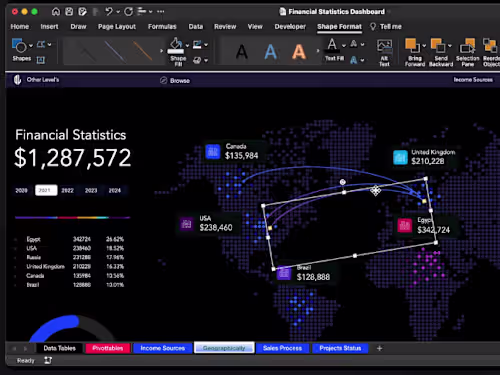Click the Shape Fill paint bucket icon
The height and width of the screenshot is (375, 500).
pyautogui.click(x=176, y=45)
